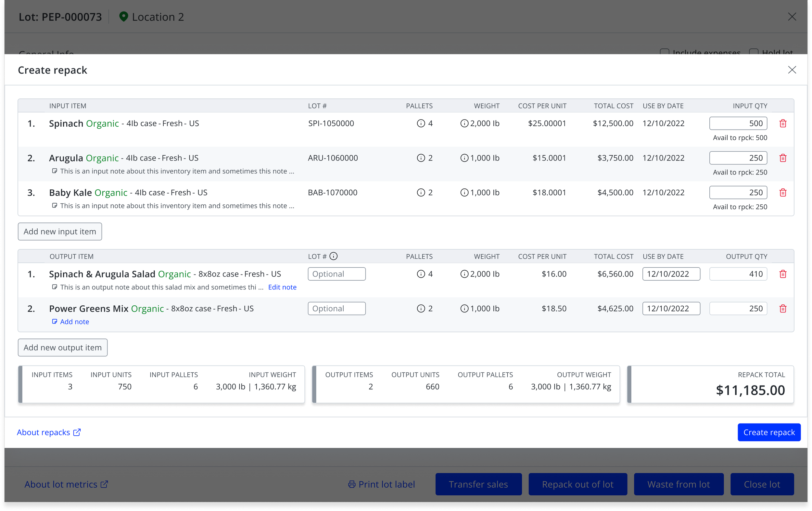Remove the Baby Kale input item
The image size is (812, 511).
783,193
